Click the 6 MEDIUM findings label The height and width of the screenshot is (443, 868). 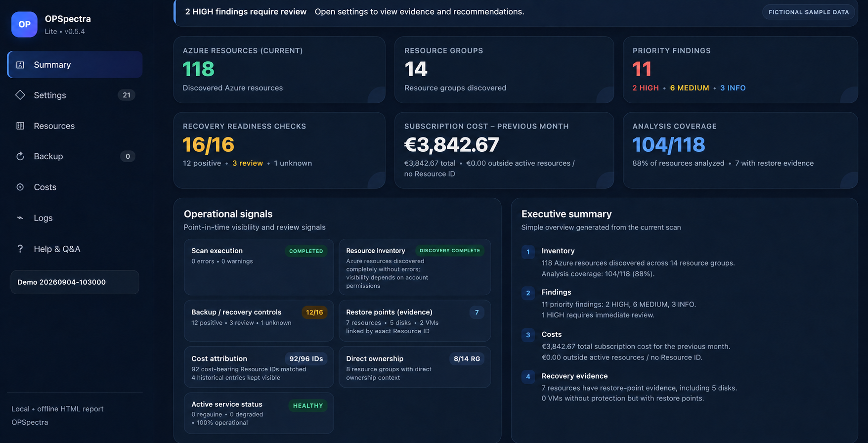690,88
